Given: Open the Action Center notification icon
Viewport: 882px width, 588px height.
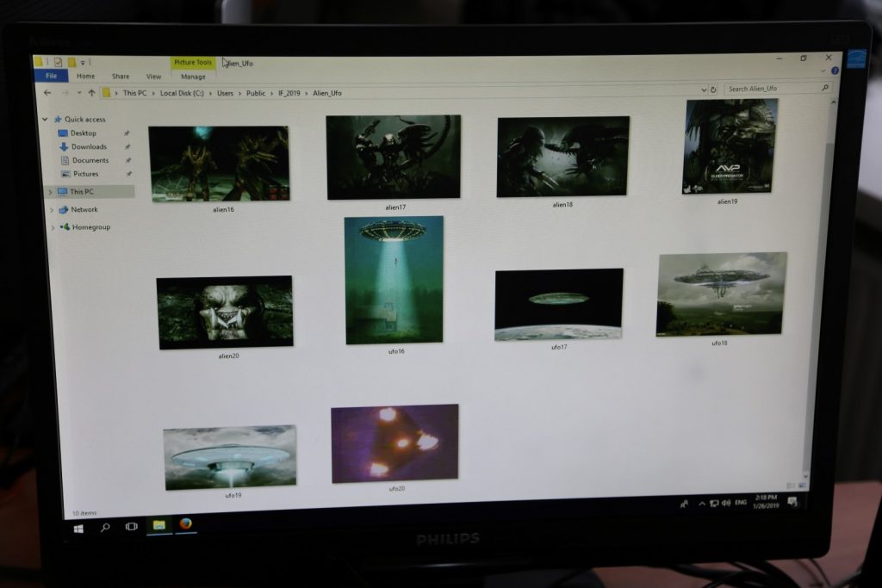Looking at the screenshot, I should pos(792,501).
